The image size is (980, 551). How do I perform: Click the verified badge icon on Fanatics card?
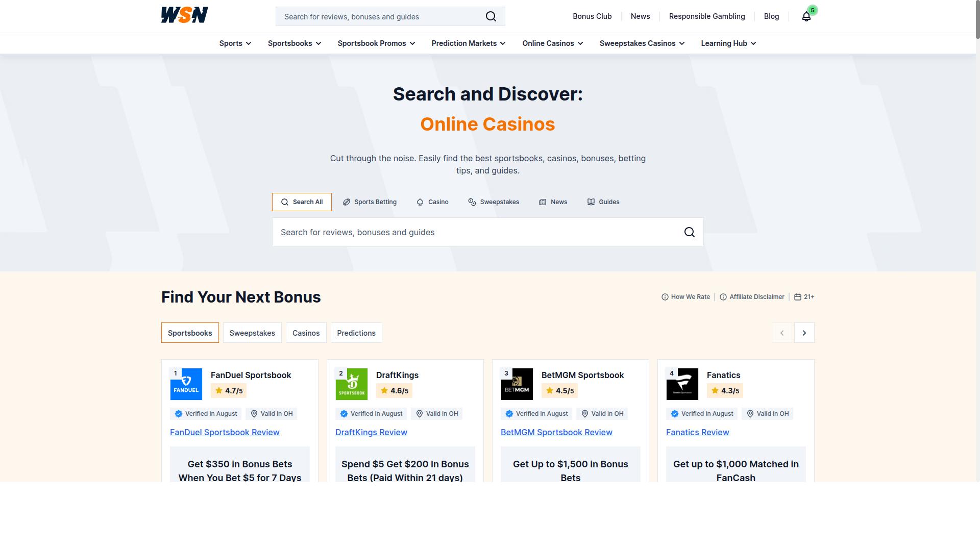click(x=675, y=414)
